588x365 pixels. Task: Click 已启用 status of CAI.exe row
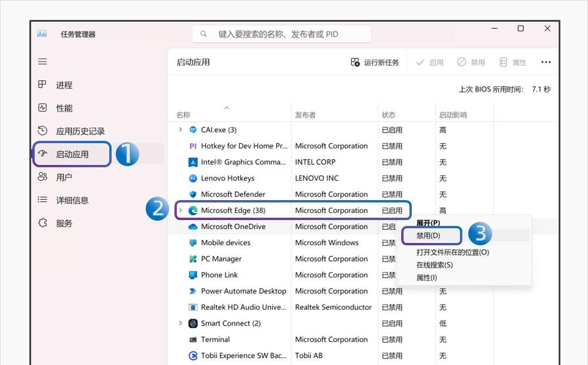[392, 130]
